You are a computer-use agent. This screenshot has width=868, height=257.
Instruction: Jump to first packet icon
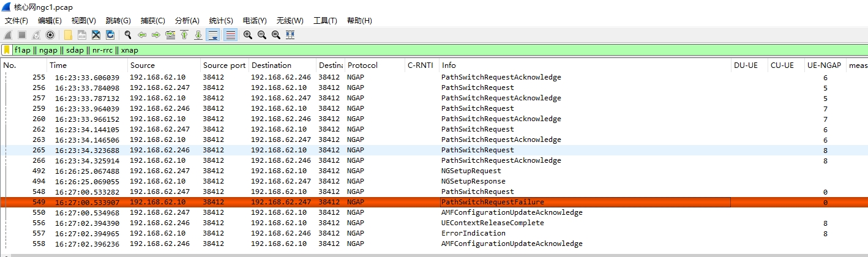click(x=184, y=35)
